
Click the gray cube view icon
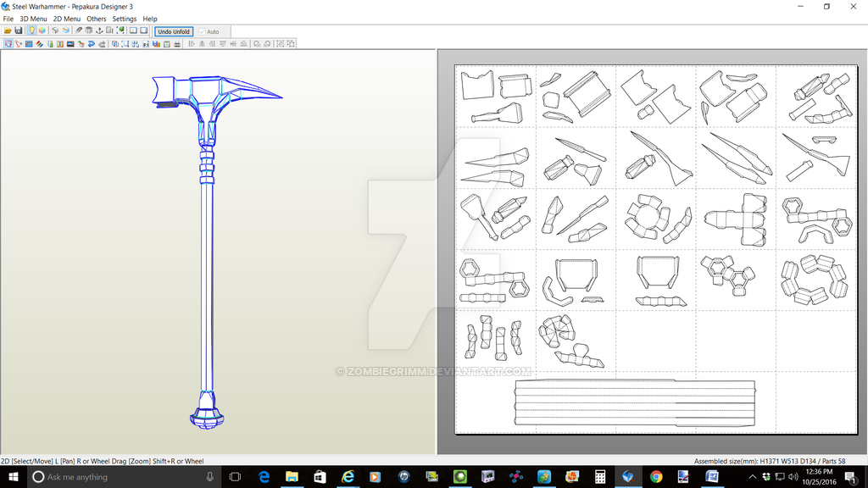coord(55,30)
